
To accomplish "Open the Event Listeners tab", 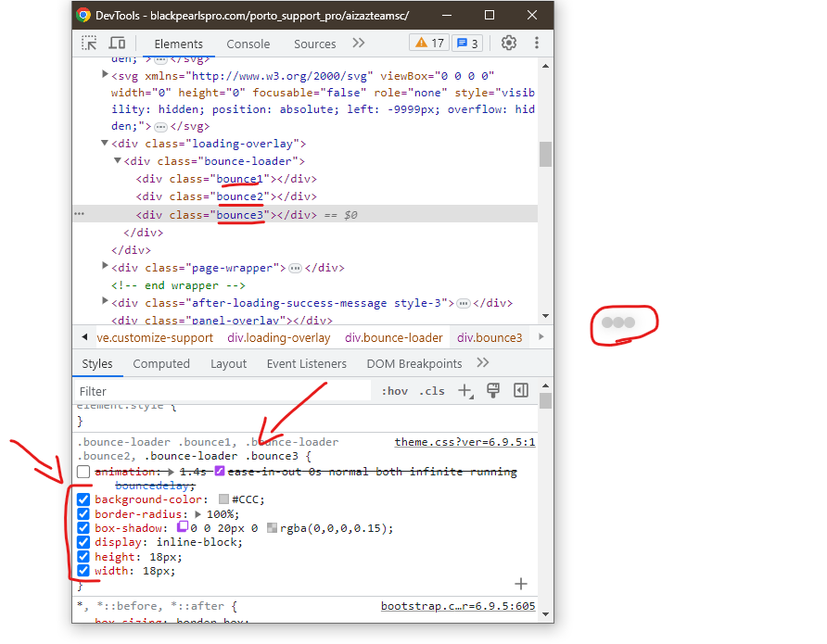I will [x=307, y=363].
